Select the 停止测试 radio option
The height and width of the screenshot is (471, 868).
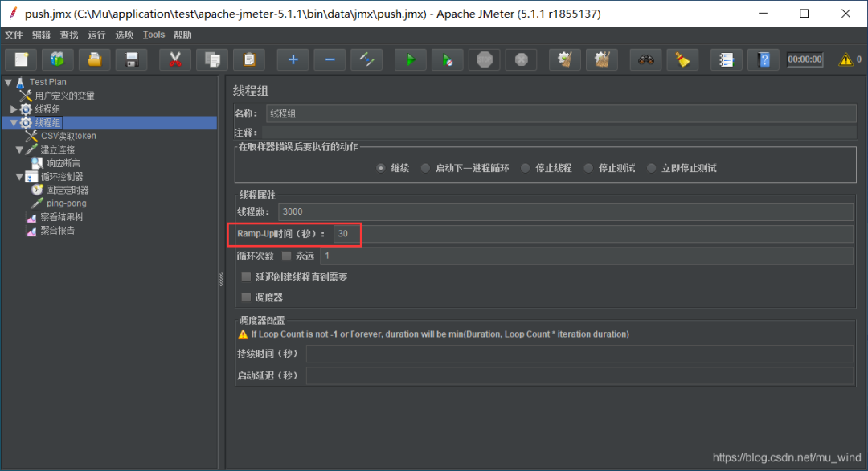pyautogui.click(x=588, y=168)
